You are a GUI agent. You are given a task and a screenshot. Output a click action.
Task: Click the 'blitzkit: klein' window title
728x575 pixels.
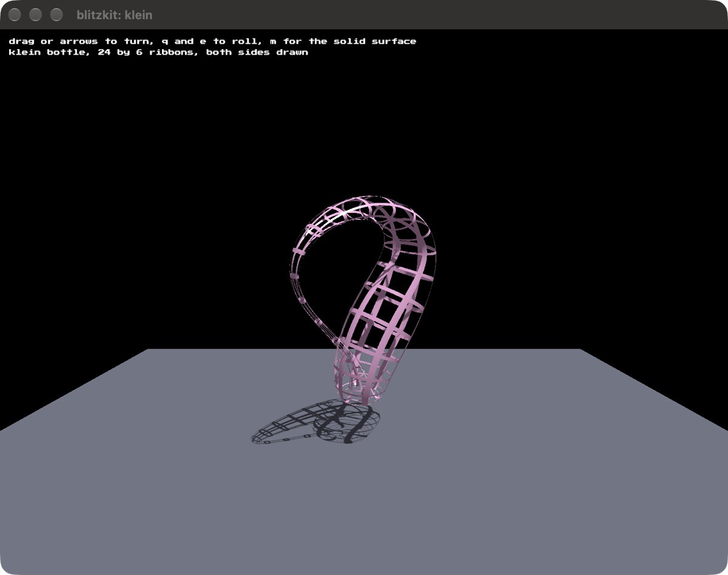pyautogui.click(x=115, y=15)
